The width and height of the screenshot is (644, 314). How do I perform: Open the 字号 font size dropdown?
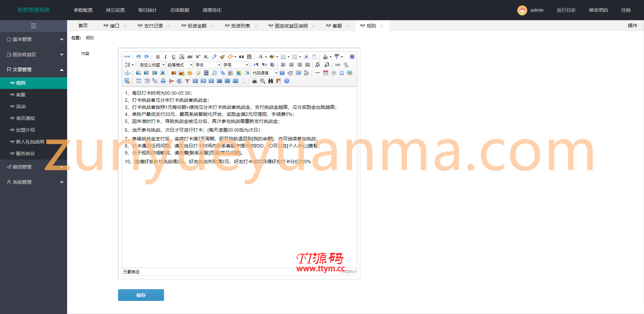coord(235,65)
